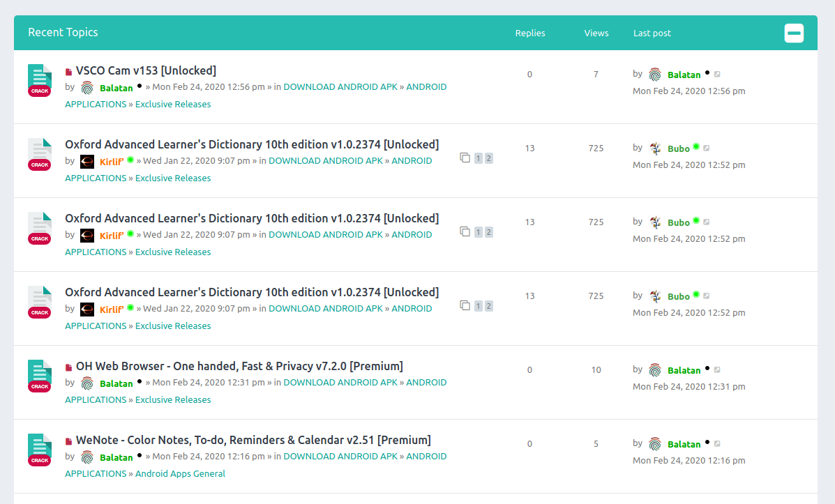Click pages icon in first Oxford Dictionary row
Image resolution: width=835 pixels, height=504 pixels.
coord(465,158)
